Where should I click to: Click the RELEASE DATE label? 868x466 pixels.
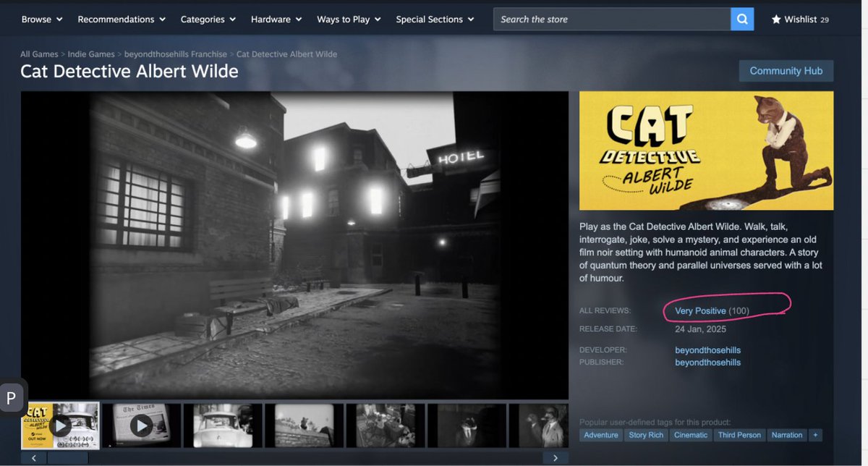point(608,329)
